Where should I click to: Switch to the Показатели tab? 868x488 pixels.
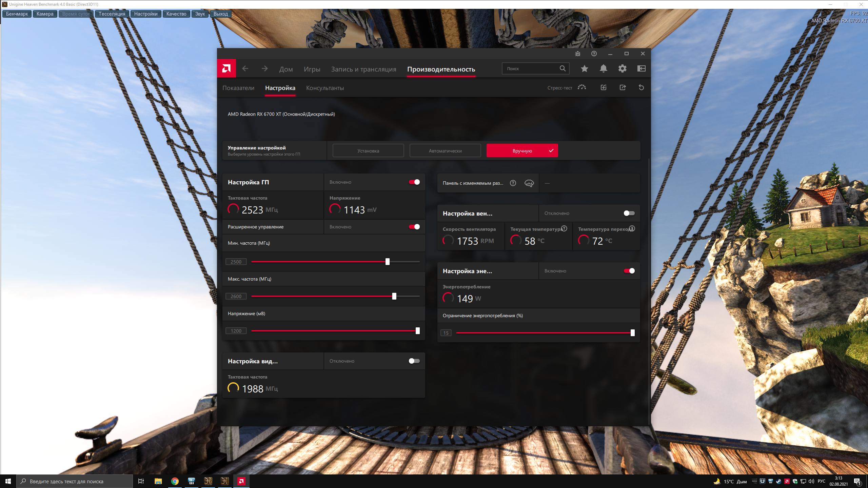tap(238, 88)
